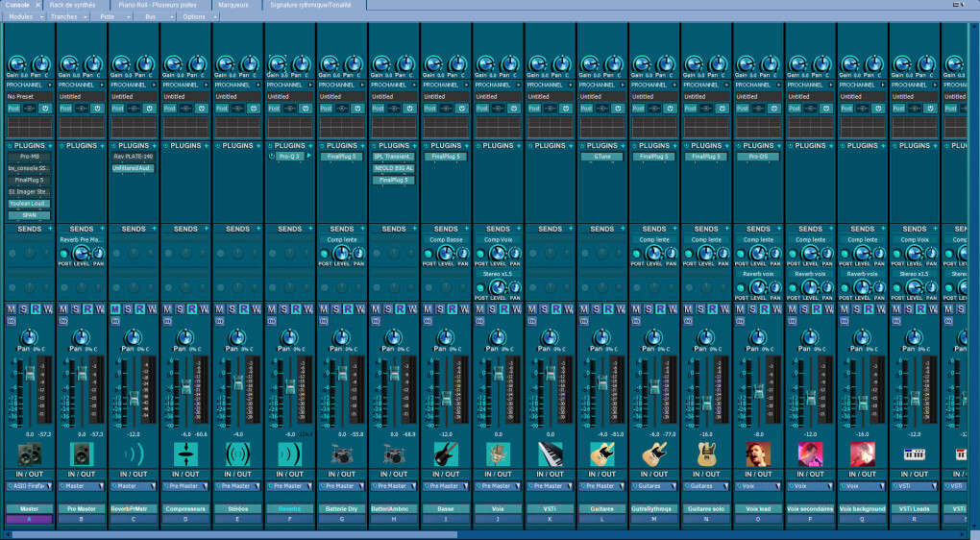Click the Voix strip microphone icon
This screenshot has width=980, height=540.
point(498,454)
